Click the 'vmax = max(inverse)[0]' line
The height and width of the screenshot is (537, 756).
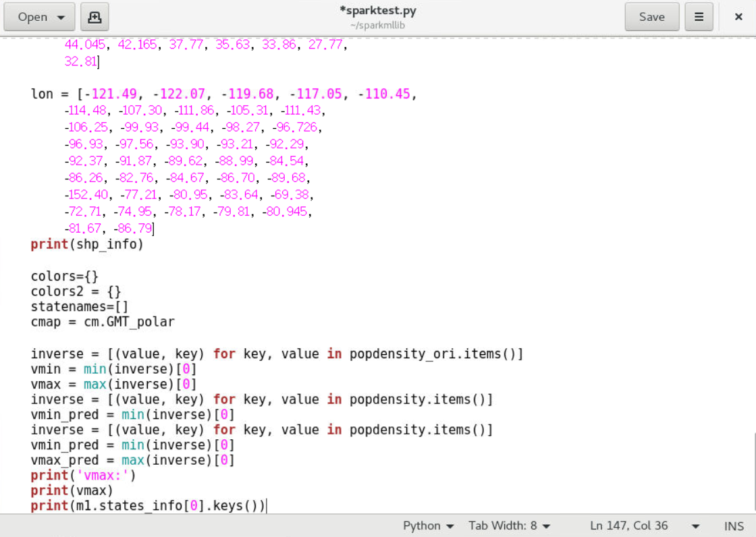click(114, 385)
